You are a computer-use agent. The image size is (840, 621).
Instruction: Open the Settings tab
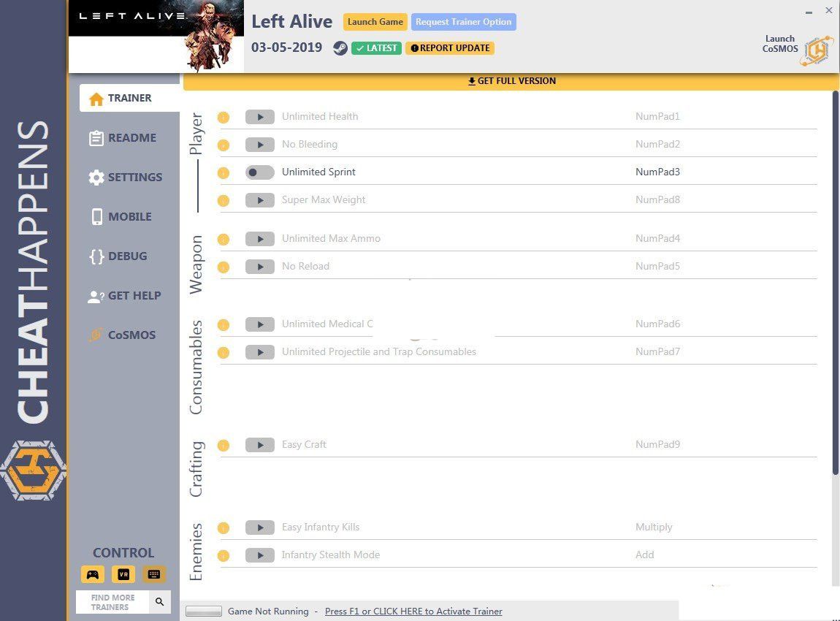(126, 178)
